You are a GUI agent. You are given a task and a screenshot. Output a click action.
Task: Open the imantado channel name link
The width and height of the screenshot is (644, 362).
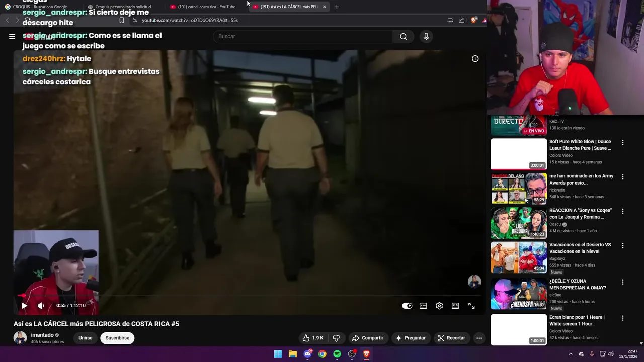42,335
